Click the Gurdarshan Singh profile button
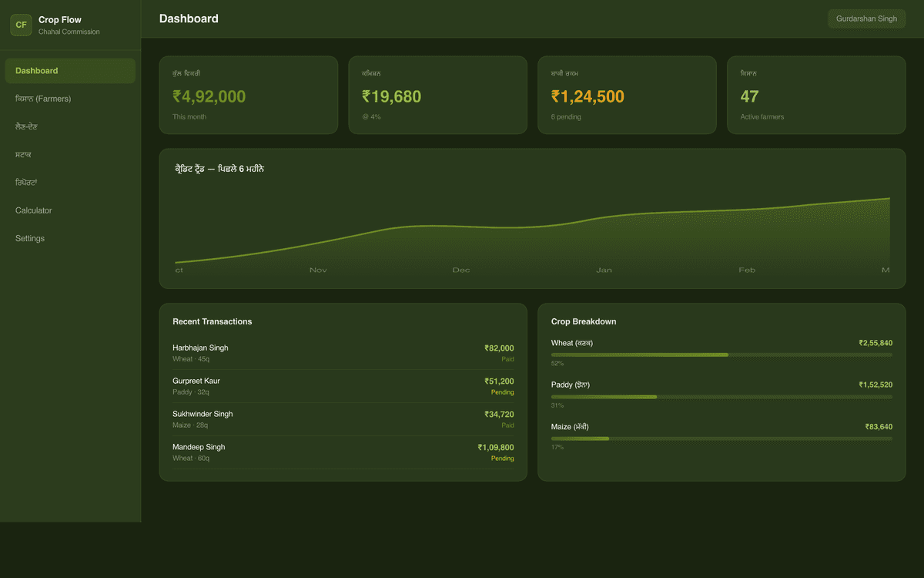 pyautogui.click(x=866, y=18)
